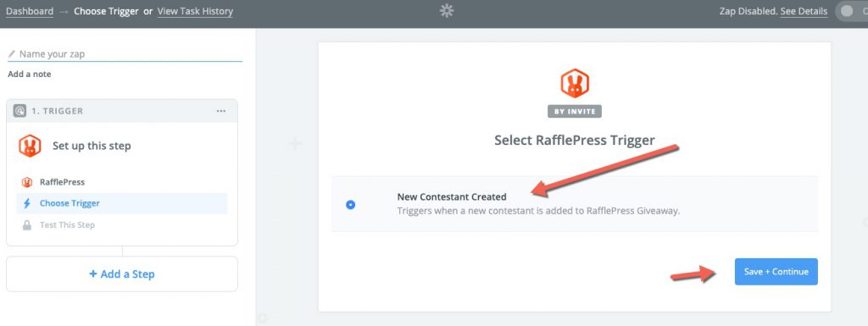Click New Contestant Created label

(x=452, y=196)
